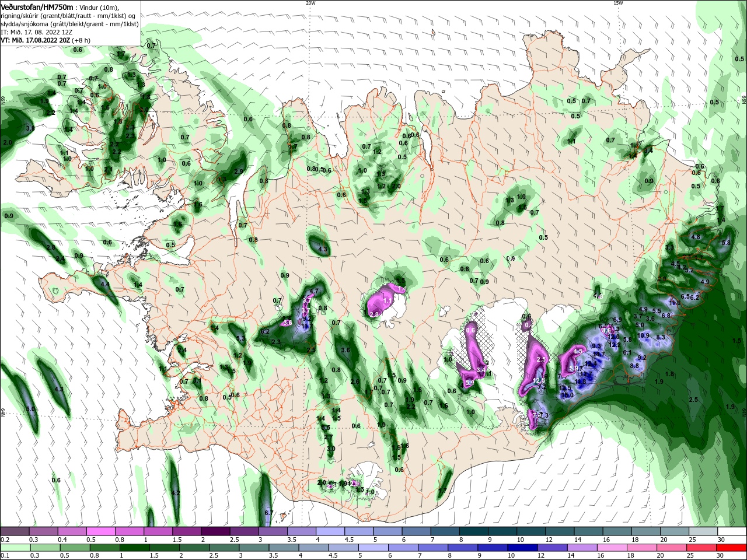Screen dimensions: 747x560
Task: Click the Veðurstofan/HM750m title text
Action: (x=37, y=6)
